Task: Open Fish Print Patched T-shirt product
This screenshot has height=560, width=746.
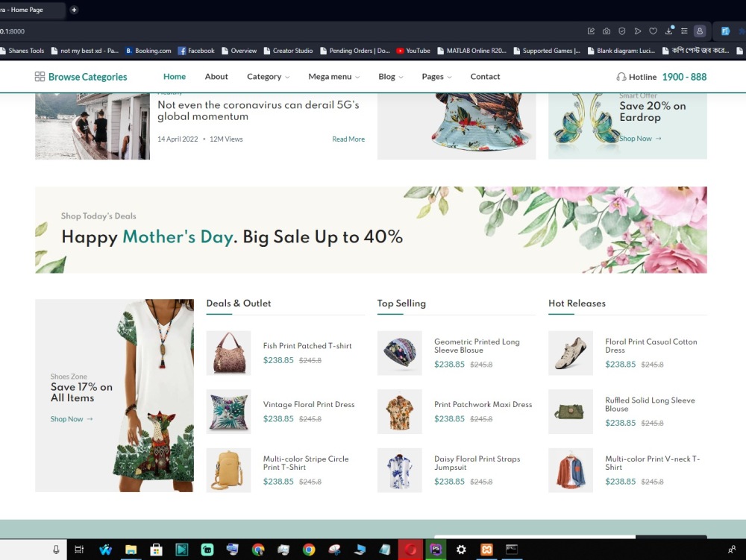Action: click(x=307, y=345)
